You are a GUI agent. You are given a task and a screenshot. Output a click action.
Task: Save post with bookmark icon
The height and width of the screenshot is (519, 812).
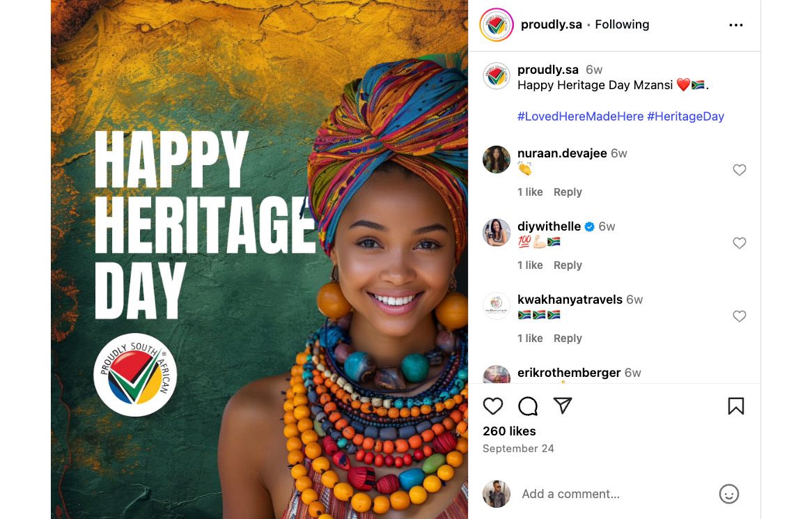[736, 406]
